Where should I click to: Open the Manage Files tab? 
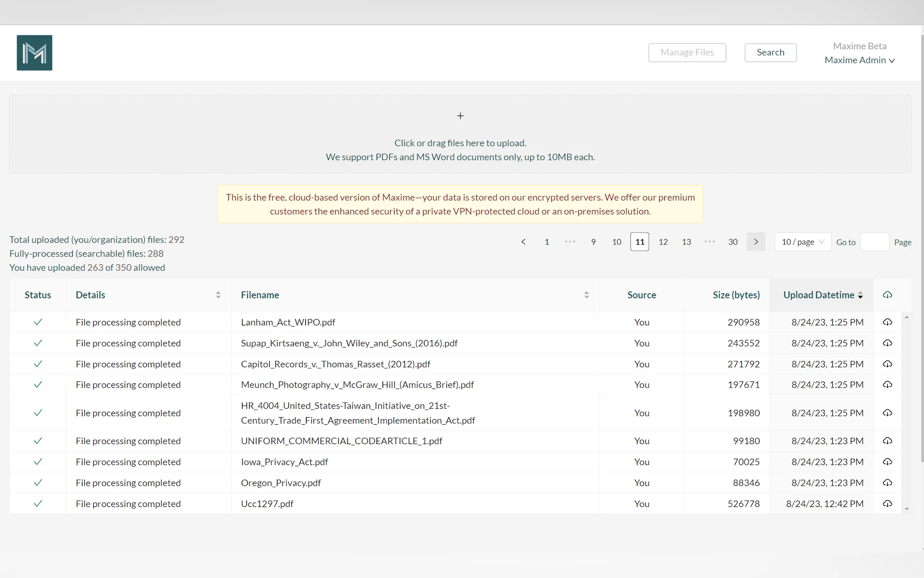click(687, 52)
